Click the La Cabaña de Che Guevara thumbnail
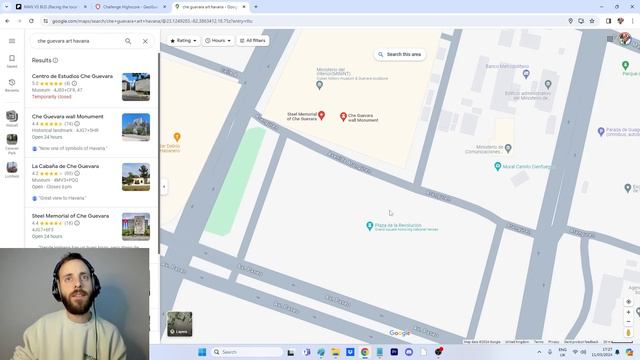The height and width of the screenshot is (360, 640). pyautogui.click(x=136, y=177)
